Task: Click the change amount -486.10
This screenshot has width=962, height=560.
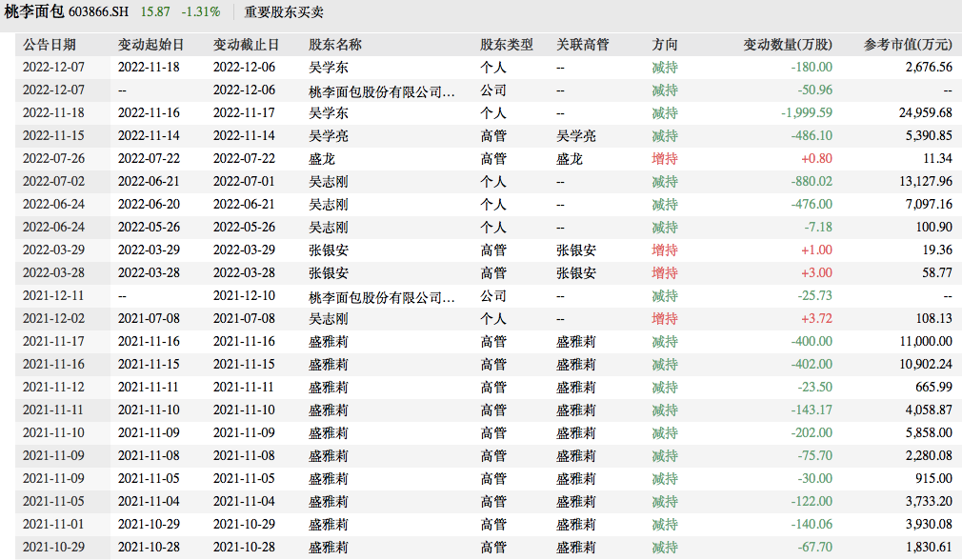Action: tap(812, 135)
